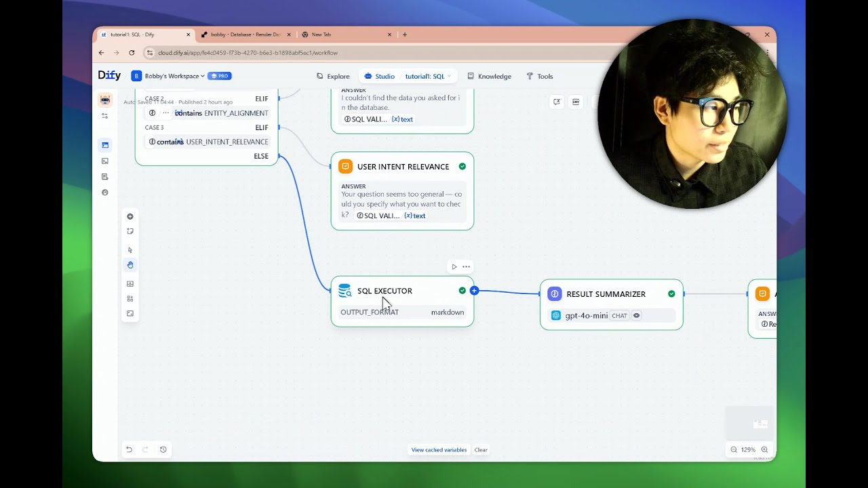The image size is (868, 488).
Task: Switch to the bobby Database Render browser tab
Action: click(245, 35)
